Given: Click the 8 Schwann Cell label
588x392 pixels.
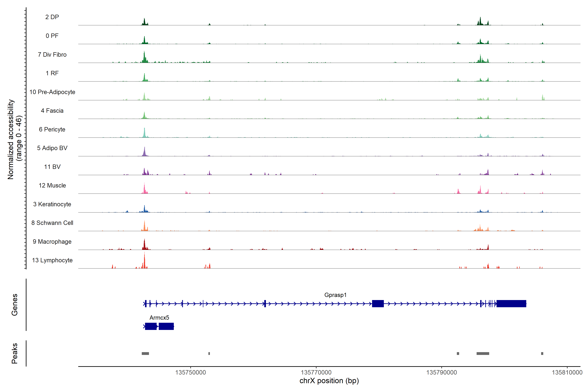Looking at the screenshot, I should [x=52, y=223].
